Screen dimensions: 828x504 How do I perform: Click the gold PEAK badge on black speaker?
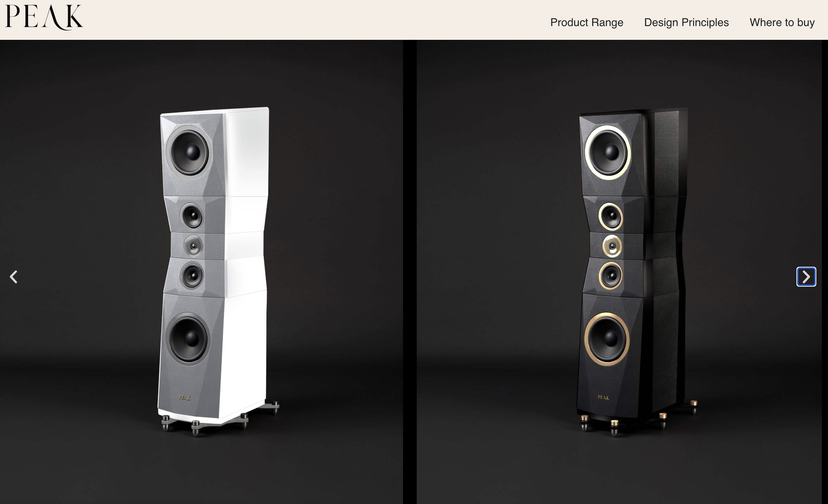[603, 397]
